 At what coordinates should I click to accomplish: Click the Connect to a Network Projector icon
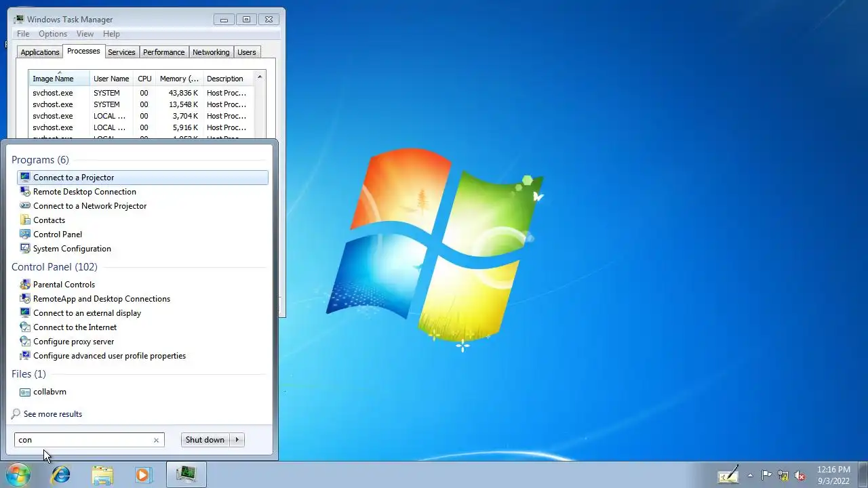pyautogui.click(x=25, y=205)
